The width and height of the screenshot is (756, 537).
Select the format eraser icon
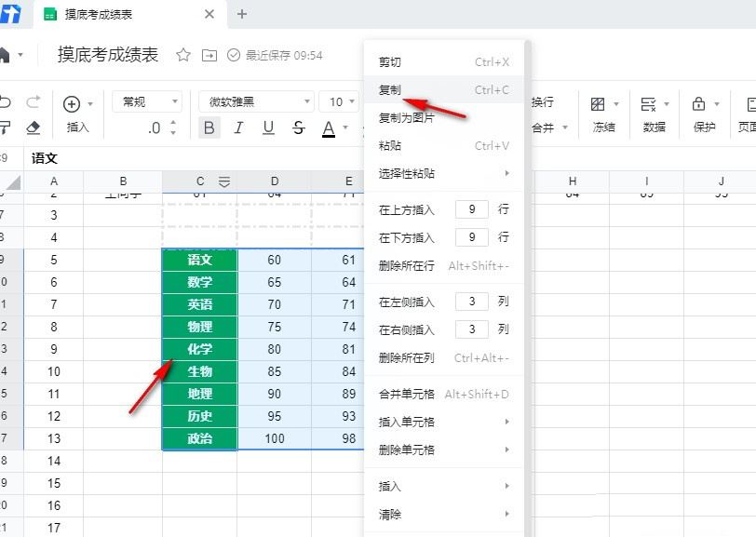[34, 128]
